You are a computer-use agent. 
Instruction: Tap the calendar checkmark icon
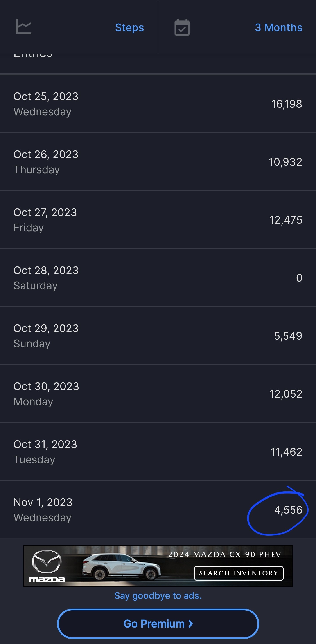pyautogui.click(x=182, y=27)
